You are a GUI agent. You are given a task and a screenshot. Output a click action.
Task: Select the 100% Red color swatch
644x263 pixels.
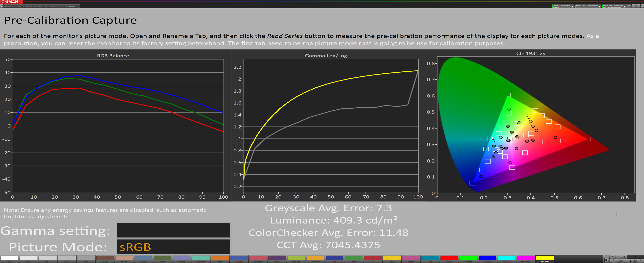(449, 258)
